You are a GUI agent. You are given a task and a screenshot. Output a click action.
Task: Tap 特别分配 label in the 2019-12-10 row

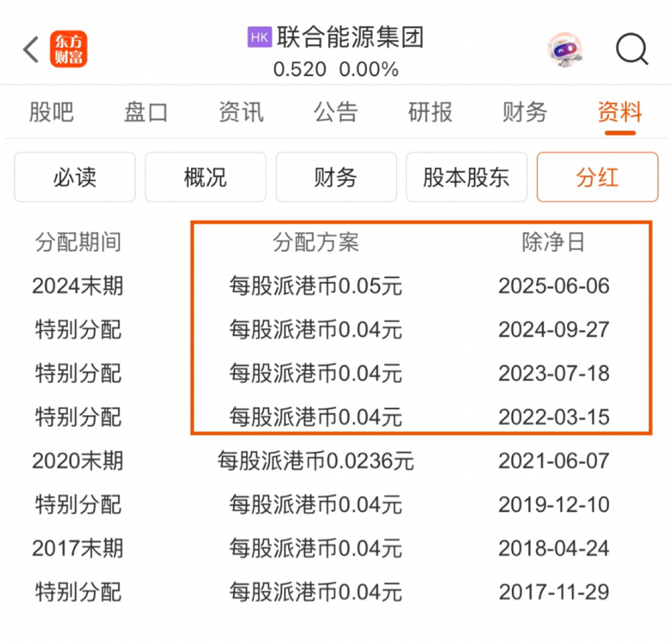(78, 505)
